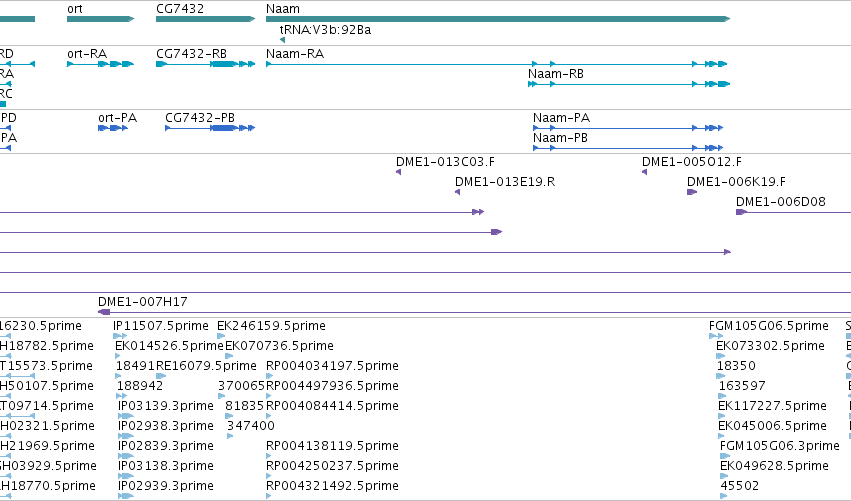Select the ort gene label
The height and width of the screenshot is (501, 851).
pyautogui.click(x=75, y=9)
